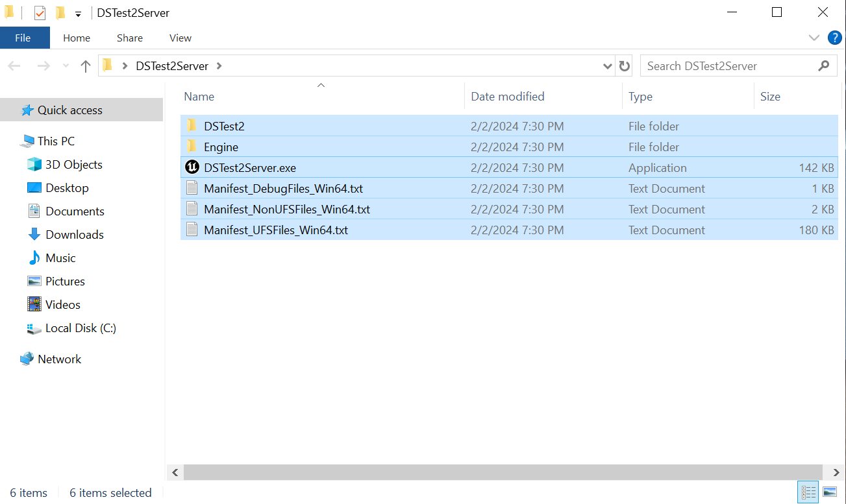Screen dimensions: 846x504
Task: Open Videos in the navigation pane
Action: click(x=63, y=304)
